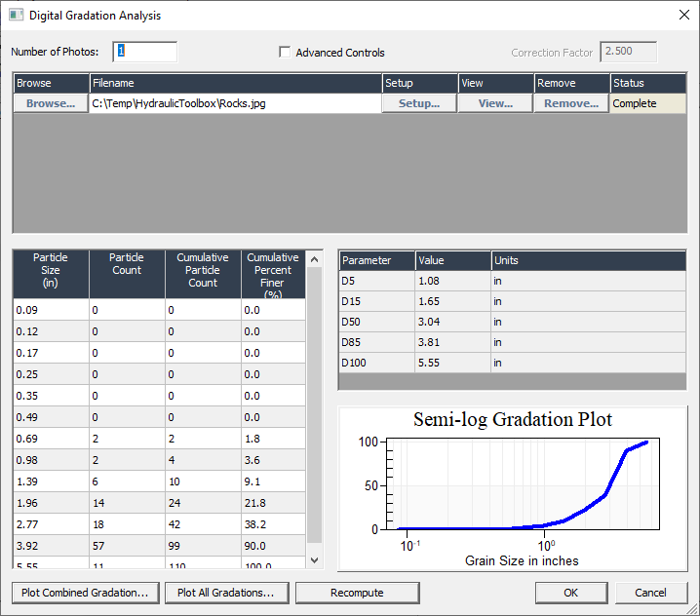Screen dimensions: 700x616
Task: Click the Digital Gradation Analysis title bar icon
Action: 16,16
